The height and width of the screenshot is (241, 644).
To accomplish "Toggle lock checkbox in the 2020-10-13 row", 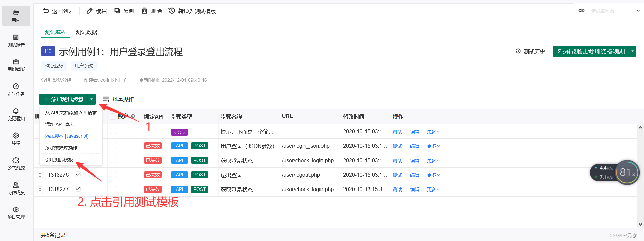I will click(x=113, y=189).
